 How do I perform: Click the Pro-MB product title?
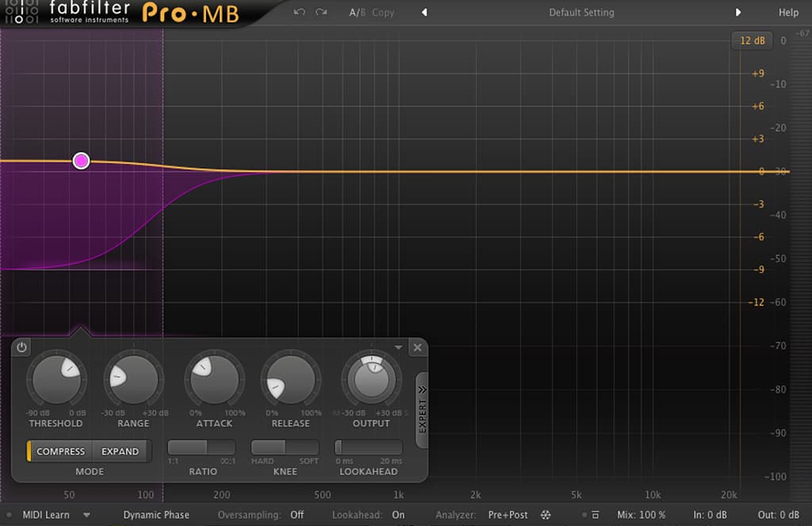coord(190,13)
